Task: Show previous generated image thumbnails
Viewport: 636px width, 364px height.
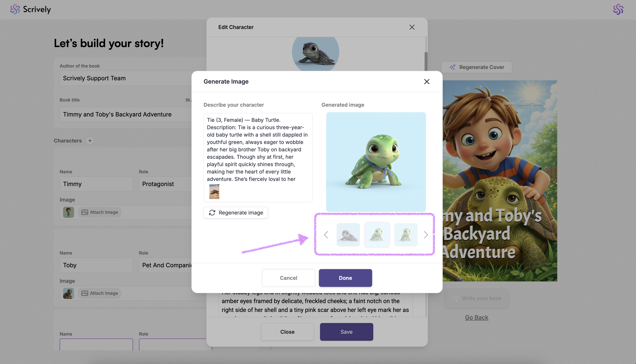Action: 326,235
